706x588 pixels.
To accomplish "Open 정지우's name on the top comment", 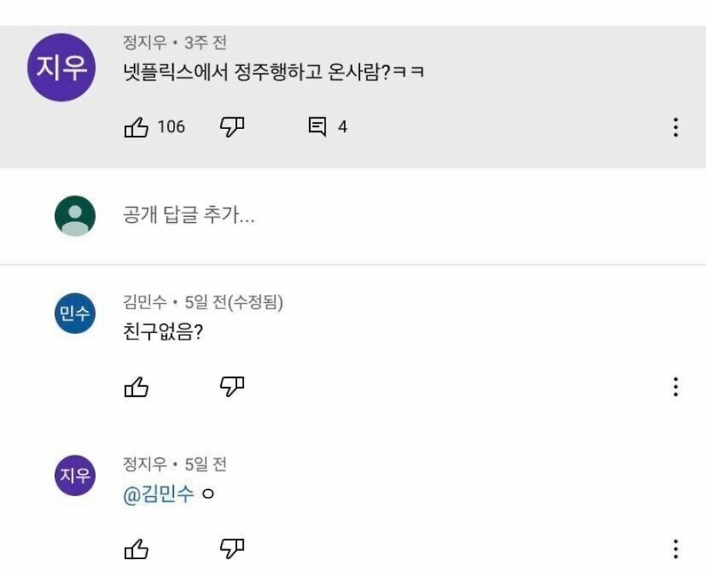I will [145, 43].
